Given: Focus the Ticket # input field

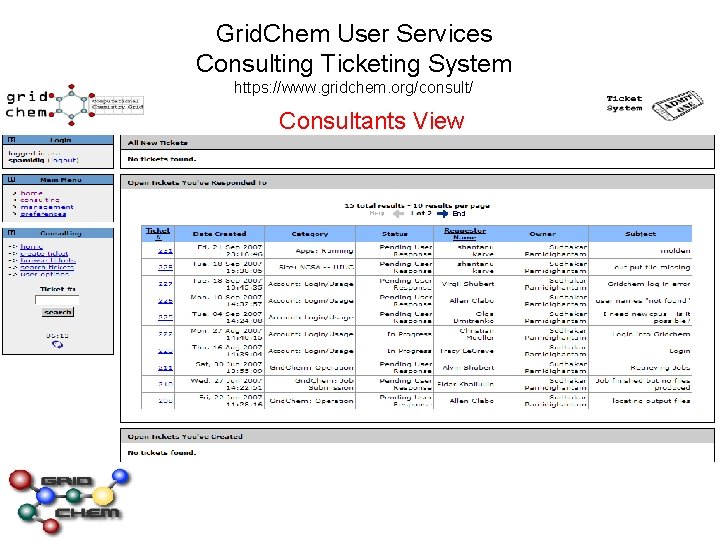Looking at the screenshot, I should pos(57,300).
